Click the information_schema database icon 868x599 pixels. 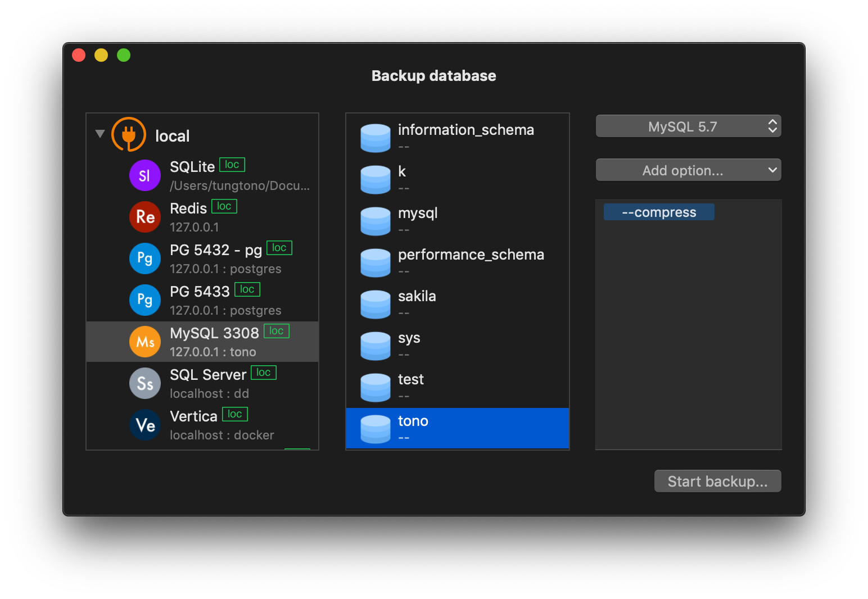coord(376,138)
